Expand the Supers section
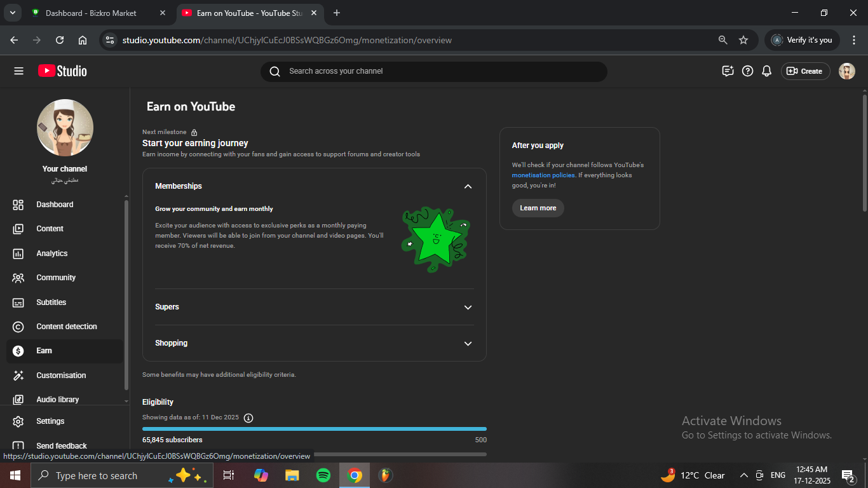Screen dimensions: 868x488 click(468, 307)
